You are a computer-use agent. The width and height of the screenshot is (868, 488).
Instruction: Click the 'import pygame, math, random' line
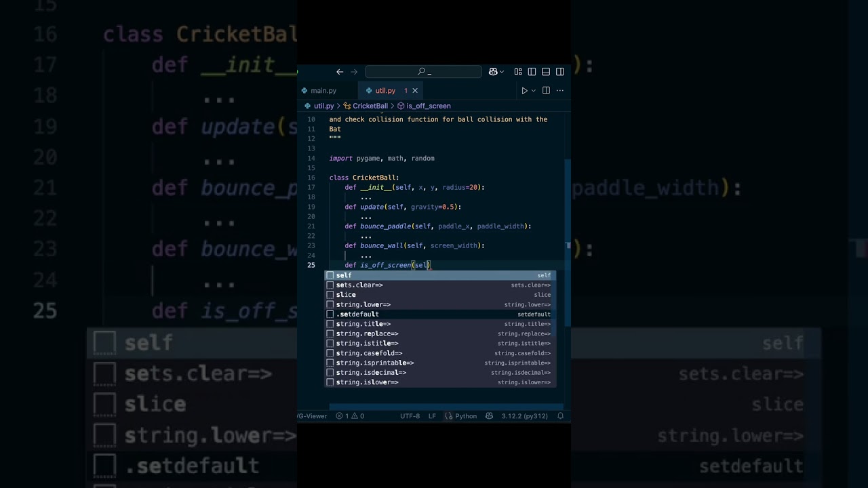tap(382, 159)
